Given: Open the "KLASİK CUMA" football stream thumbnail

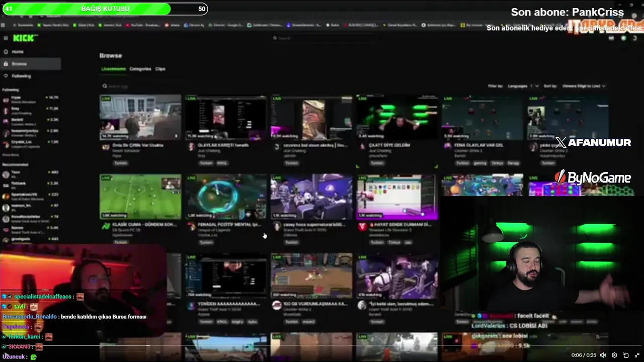Looking at the screenshot, I should click(140, 197).
